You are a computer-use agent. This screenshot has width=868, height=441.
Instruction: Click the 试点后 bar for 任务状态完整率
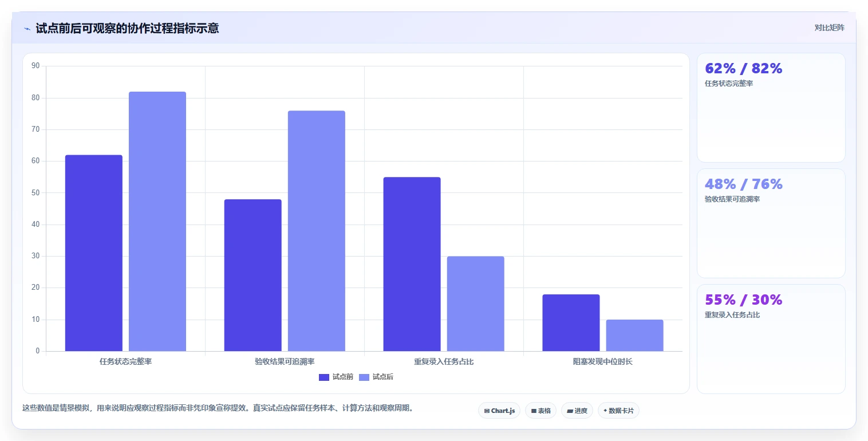[x=157, y=221]
